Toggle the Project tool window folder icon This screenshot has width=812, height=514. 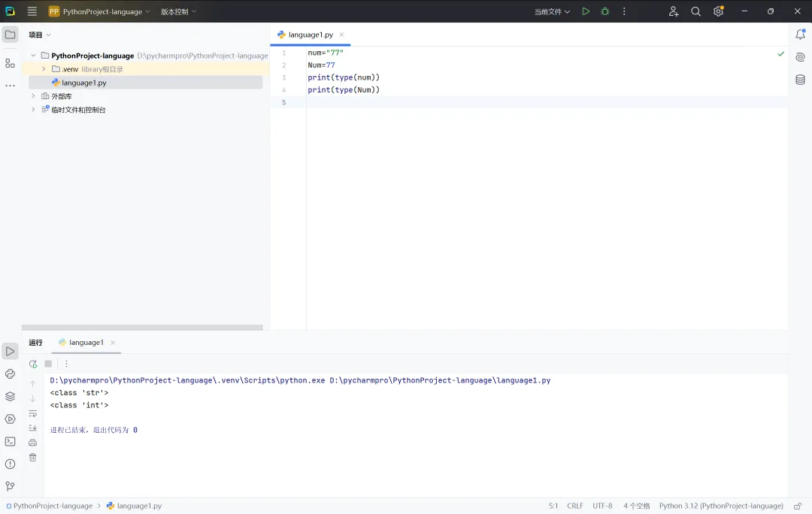(10, 35)
